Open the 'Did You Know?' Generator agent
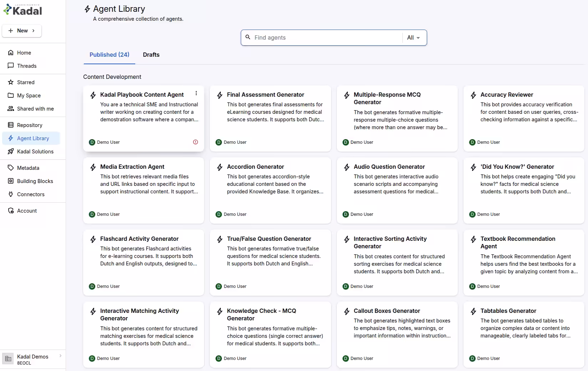The image size is (588, 371). point(524,190)
